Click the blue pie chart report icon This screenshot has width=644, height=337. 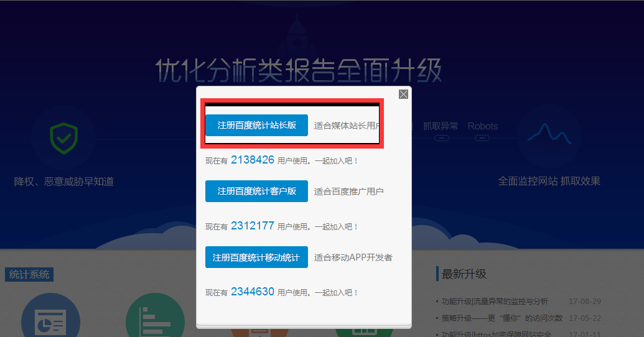click(50, 321)
